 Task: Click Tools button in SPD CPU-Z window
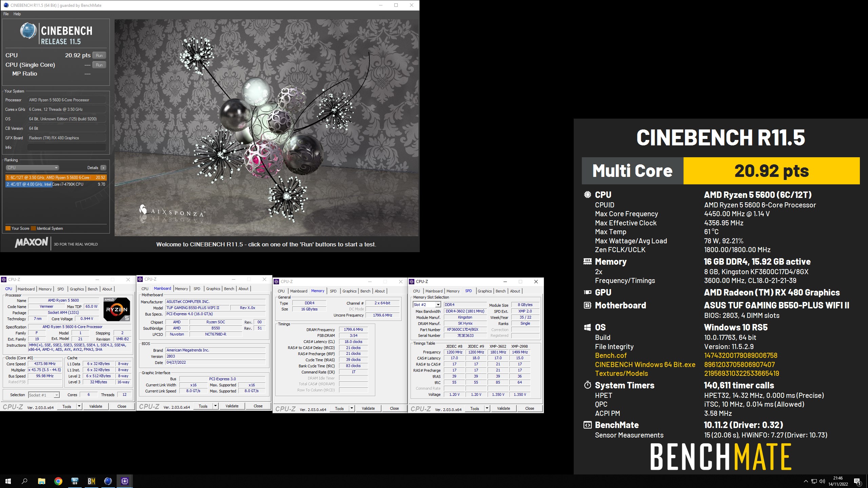(475, 408)
